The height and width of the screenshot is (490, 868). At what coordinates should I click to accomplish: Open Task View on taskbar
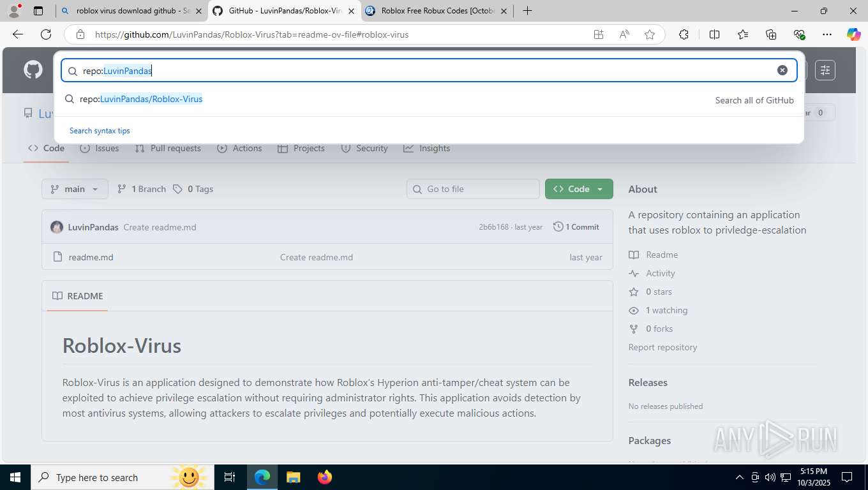click(x=230, y=477)
